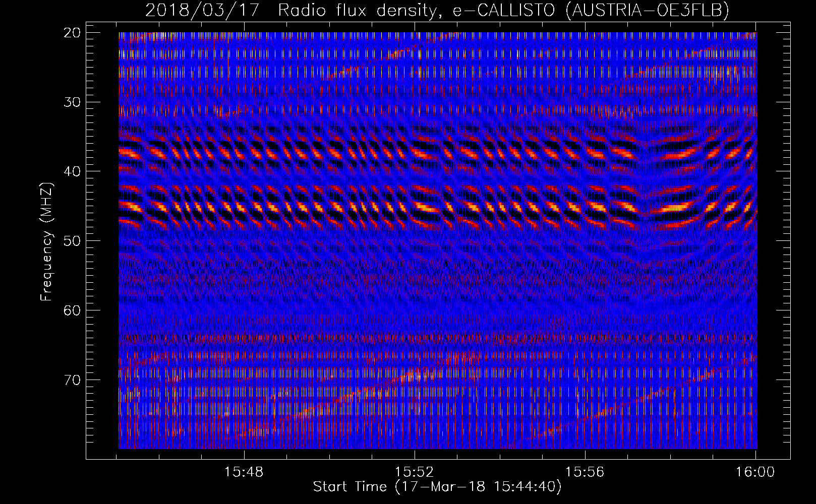
Task: Click the '70' frequency tick label
Action: (73, 380)
